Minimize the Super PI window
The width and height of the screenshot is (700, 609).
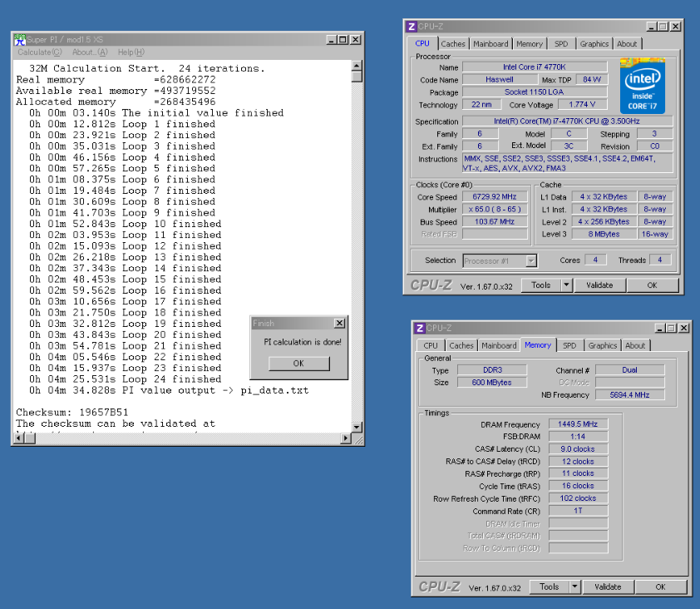point(331,40)
